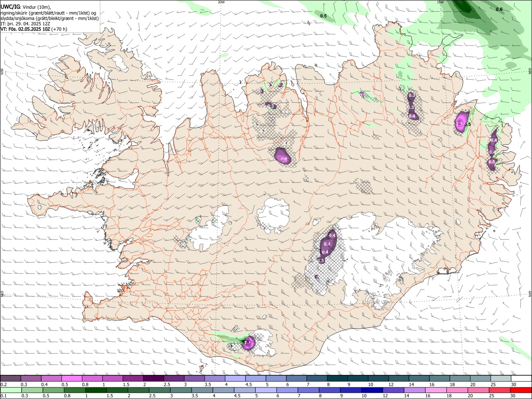Image resolution: width=532 pixels, height=399 pixels.
Task: Pick the 0.5 bright pink swatch in the top legend row
Action: (72, 379)
